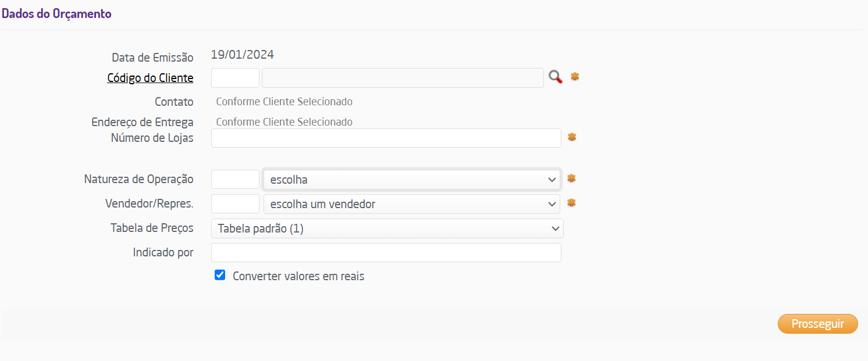Image resolution: width=868 pixels, height=361 pixels.
Task: Click the orange icon beside Natureza de Operação dropdown
Action: point(571,178)
